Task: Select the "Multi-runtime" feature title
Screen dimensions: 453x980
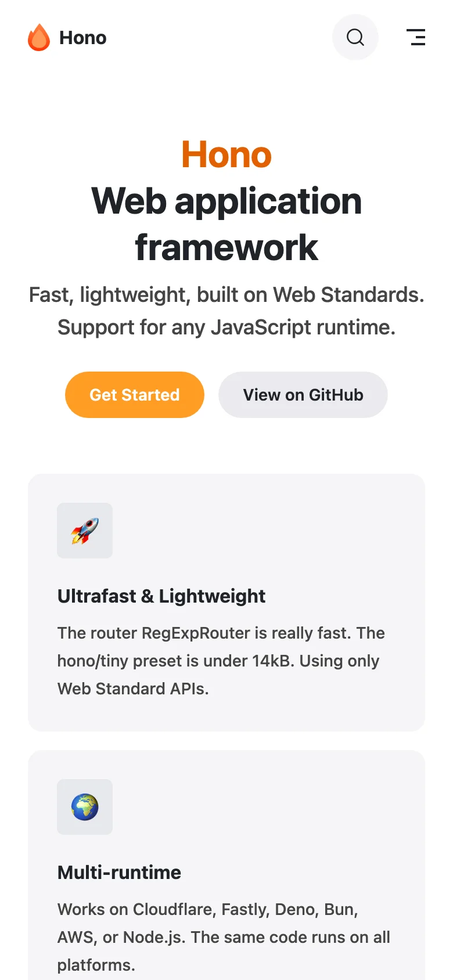Action: coord(119,873)
